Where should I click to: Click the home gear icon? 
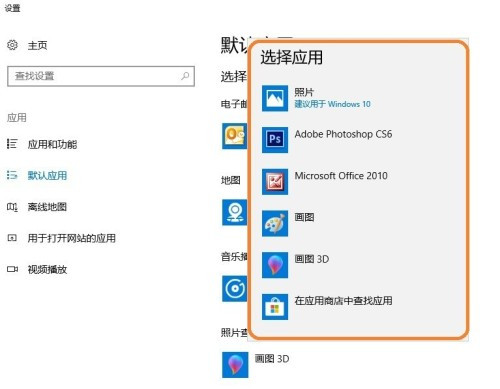coord(12,45)
